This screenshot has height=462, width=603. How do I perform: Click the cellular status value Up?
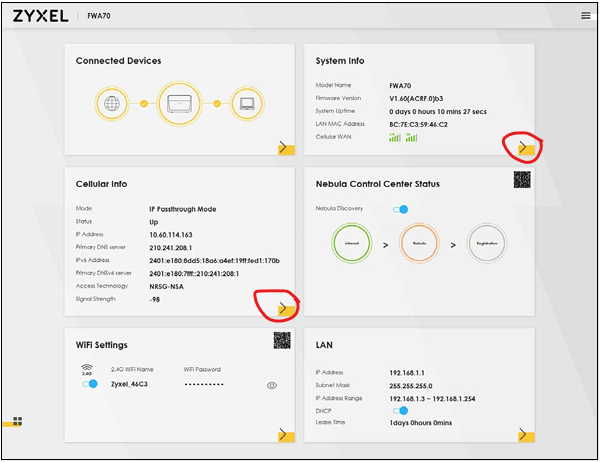click(x=153, y=222)
